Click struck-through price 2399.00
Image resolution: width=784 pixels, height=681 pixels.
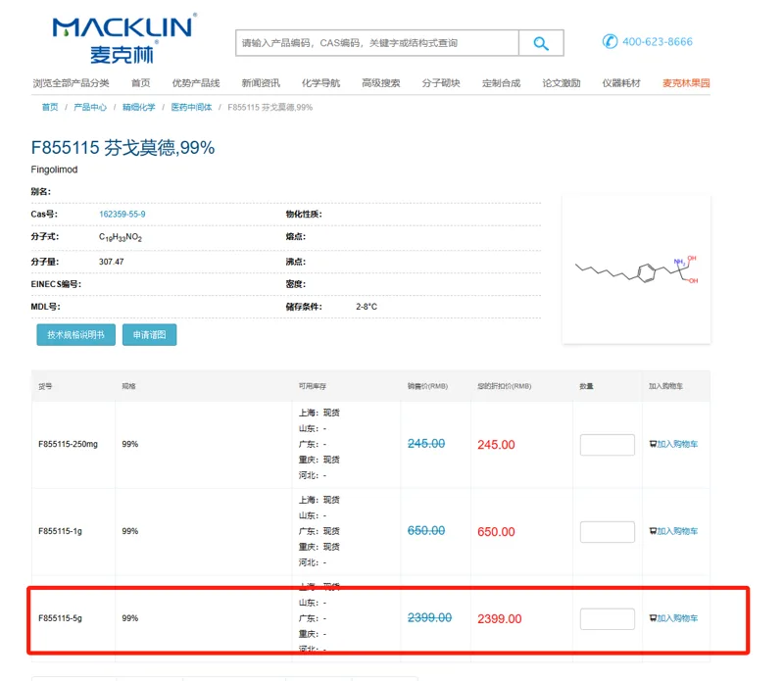[429, 617]
